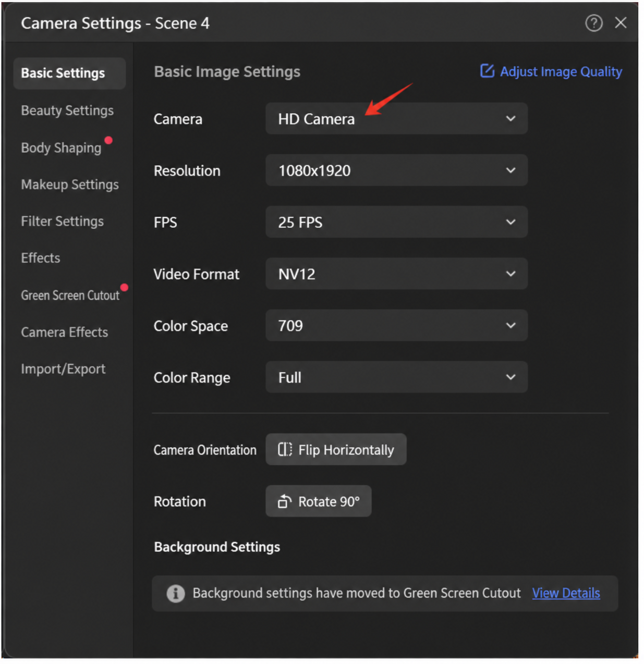Follow the View Details link
Screen dimensions: 644x664
566,593
